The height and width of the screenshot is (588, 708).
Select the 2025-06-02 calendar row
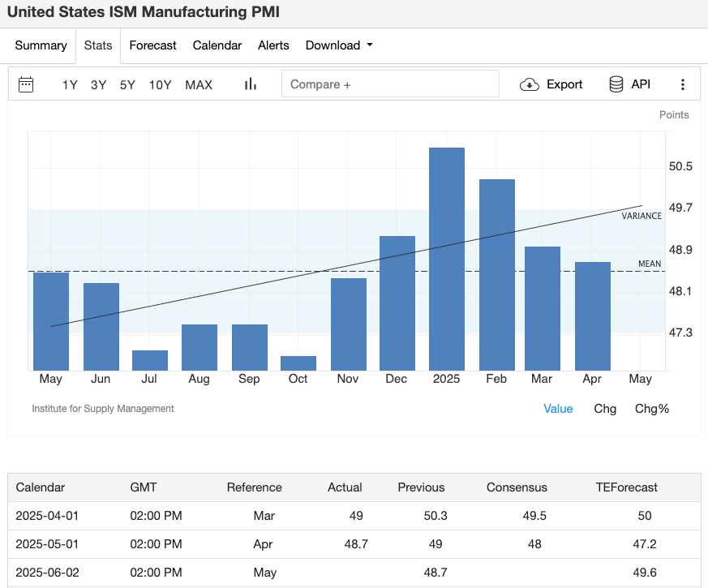pos(47,573)
